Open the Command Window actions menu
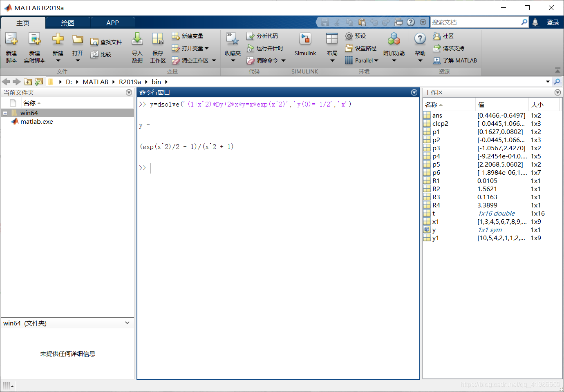The height and width of the screenshot is (392, 564). (414, 93)
